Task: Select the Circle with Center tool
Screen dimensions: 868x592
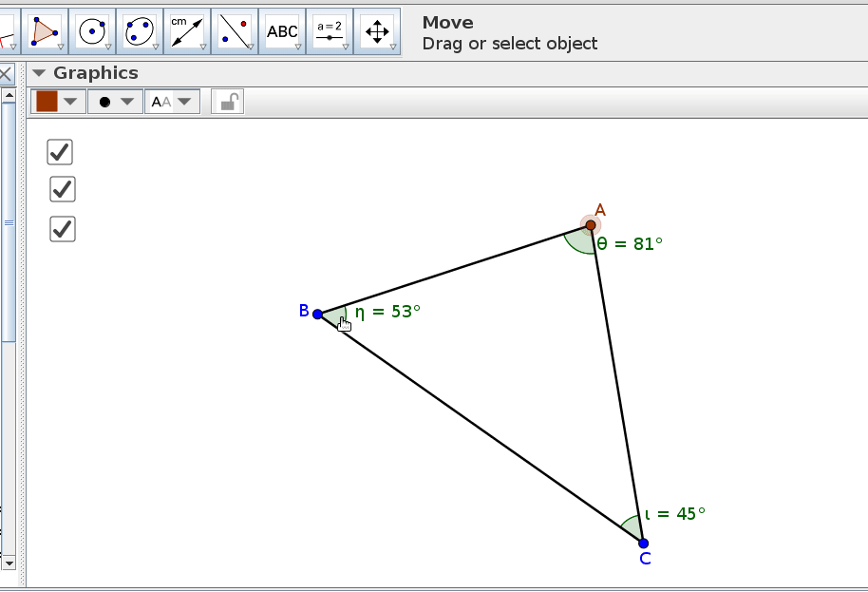Action: 92,31
